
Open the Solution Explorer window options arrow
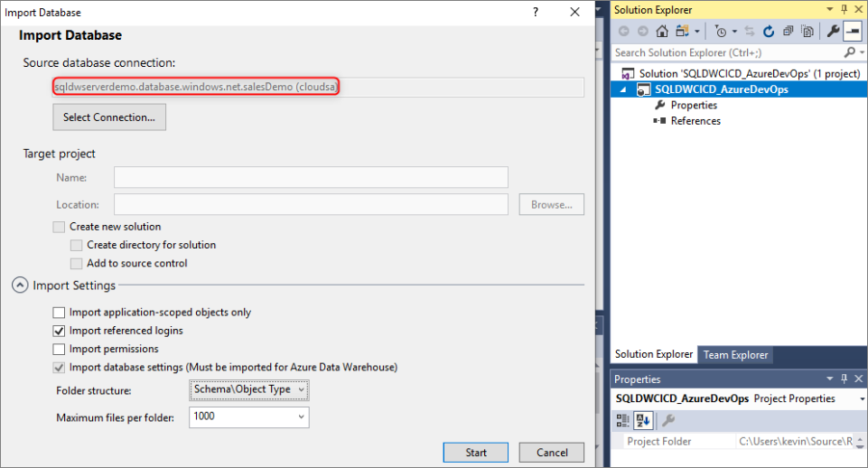tap(829, 9)
